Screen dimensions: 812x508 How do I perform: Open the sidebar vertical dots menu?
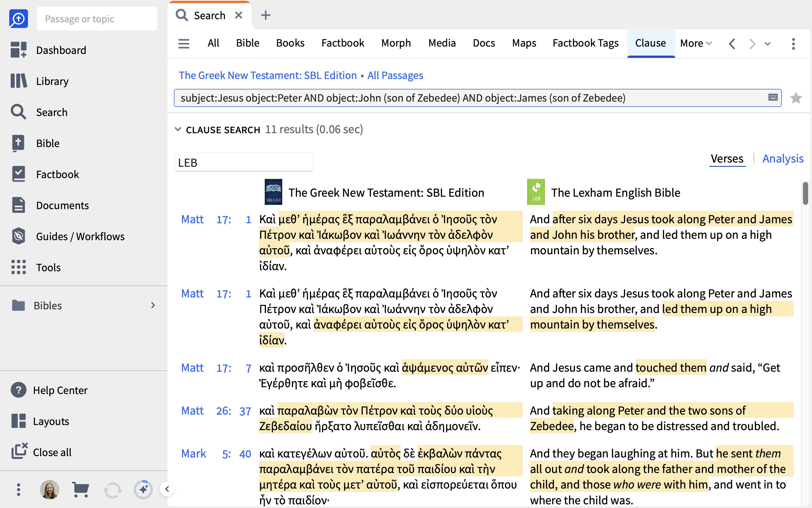[x=18, y=490]
